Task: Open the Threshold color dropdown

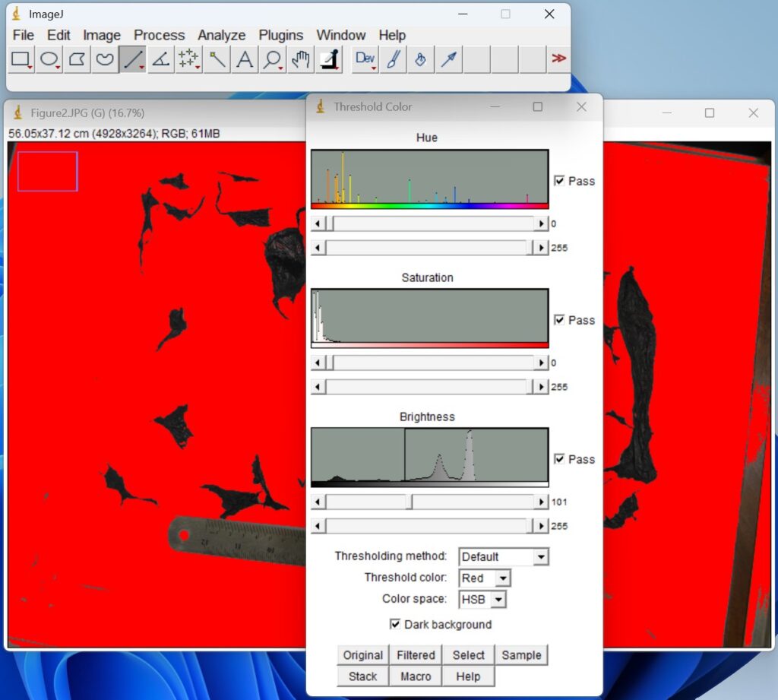Action: click(502, 578)
